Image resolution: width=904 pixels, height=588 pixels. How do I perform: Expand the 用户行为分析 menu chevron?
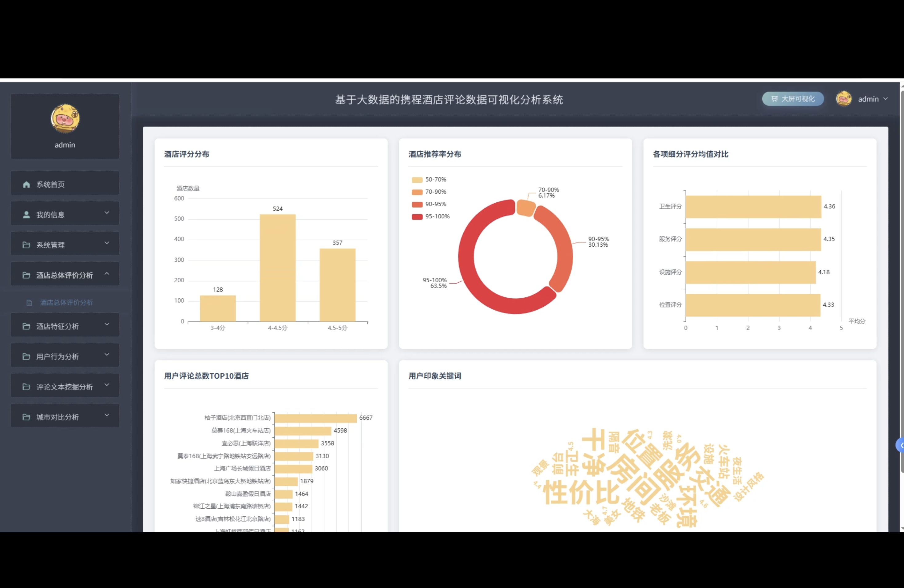pos(107,354)
